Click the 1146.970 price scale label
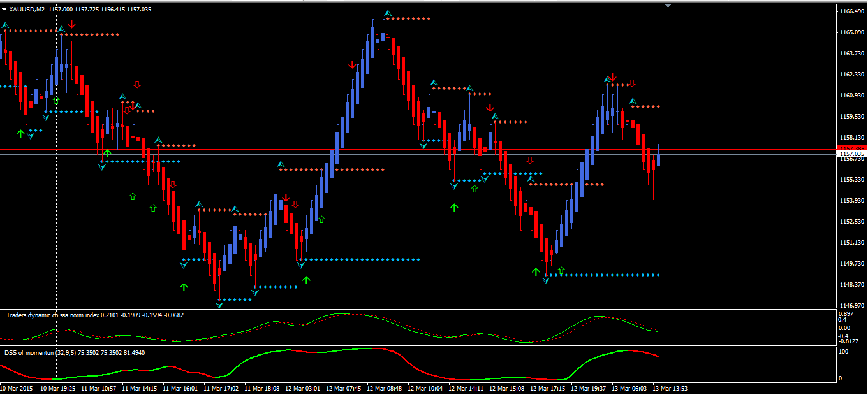 [x=852, y=305]
